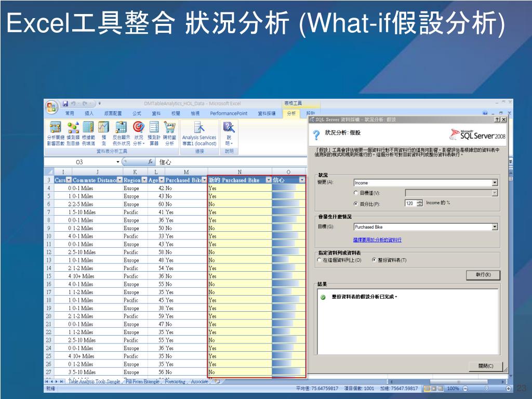Click the Save icon in quick access toolbar
The width and height of the screenshot is (532, 399).
[x=65, y=103]
